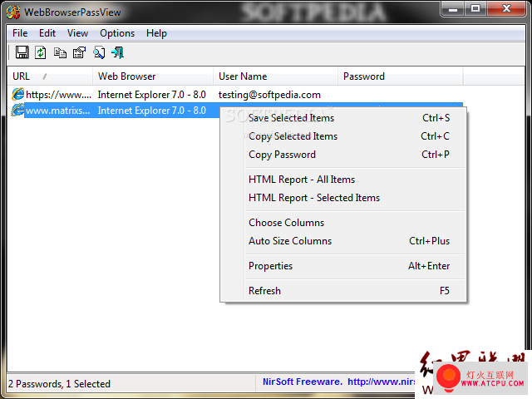Click Internet Explorer 7.0 - 8.0 cell in selected row
The width and height of the screenshot is (532, 399).
pos(151,111)
